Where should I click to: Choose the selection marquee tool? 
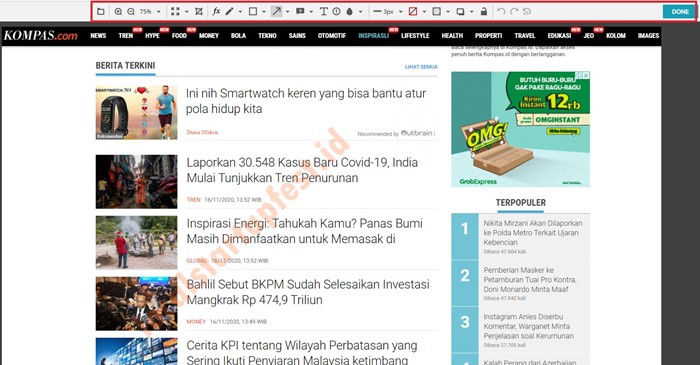coord(175,12)
